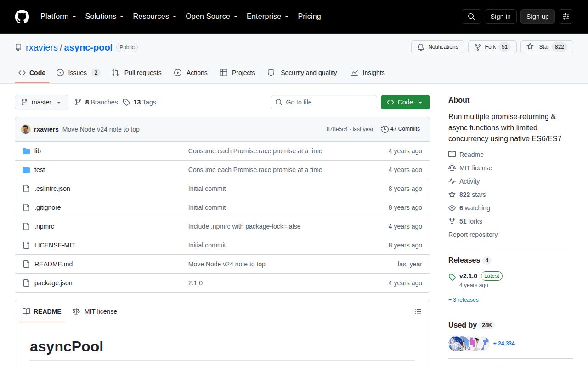Open Pricing page
Image resolution: width=588 pixels, height=368 pixels.
309,17
